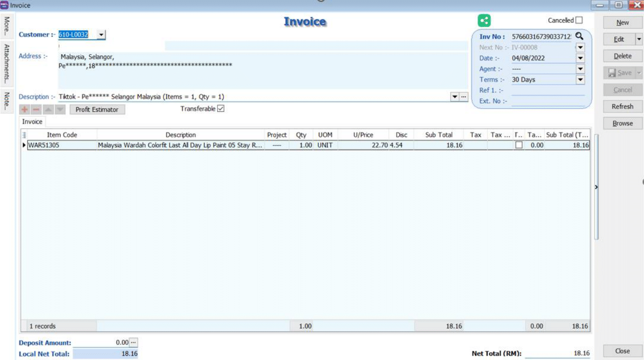Click the invoice number search magnifier
Screen dimensions: 644x360
(x=579, y=36)
